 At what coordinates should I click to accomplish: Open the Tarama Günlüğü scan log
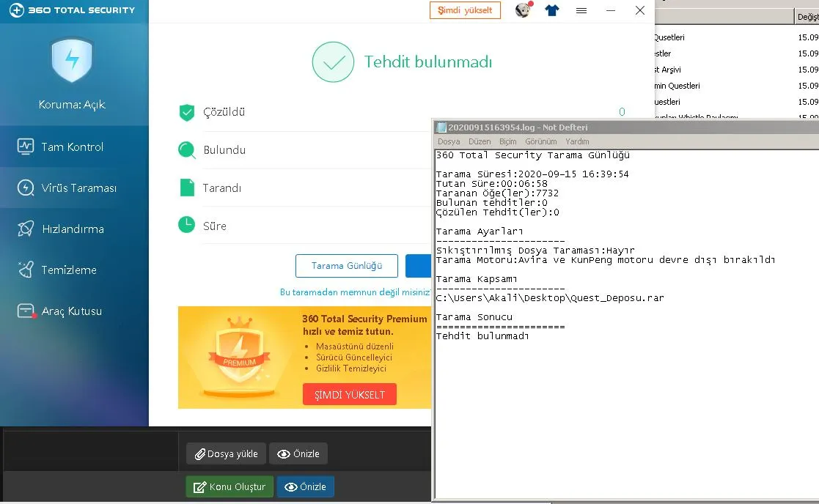(347, 266)
